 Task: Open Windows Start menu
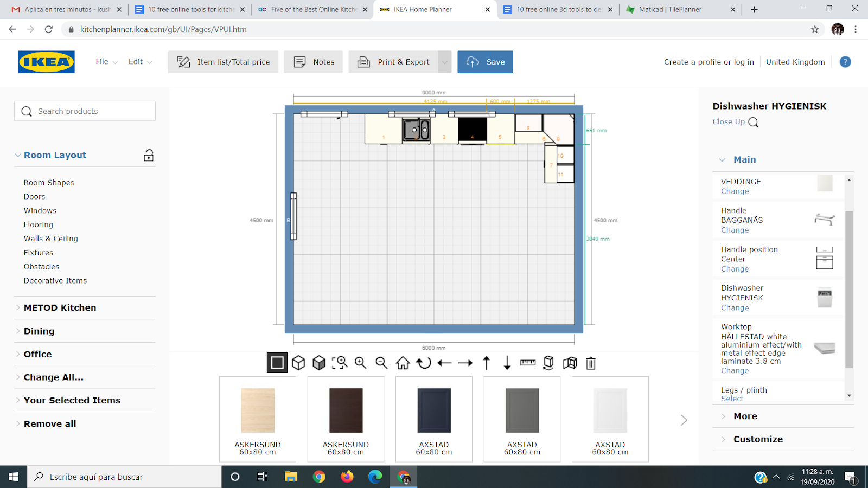14,477
